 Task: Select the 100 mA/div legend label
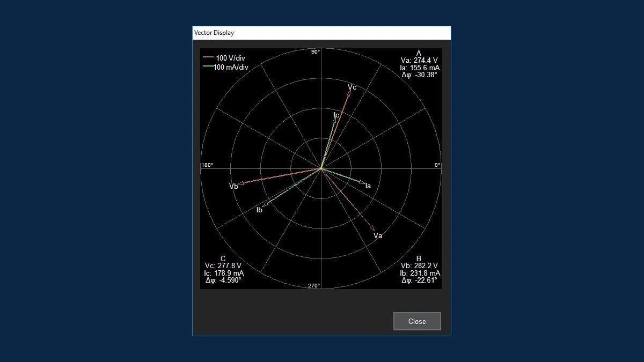(x=231, y=67)
